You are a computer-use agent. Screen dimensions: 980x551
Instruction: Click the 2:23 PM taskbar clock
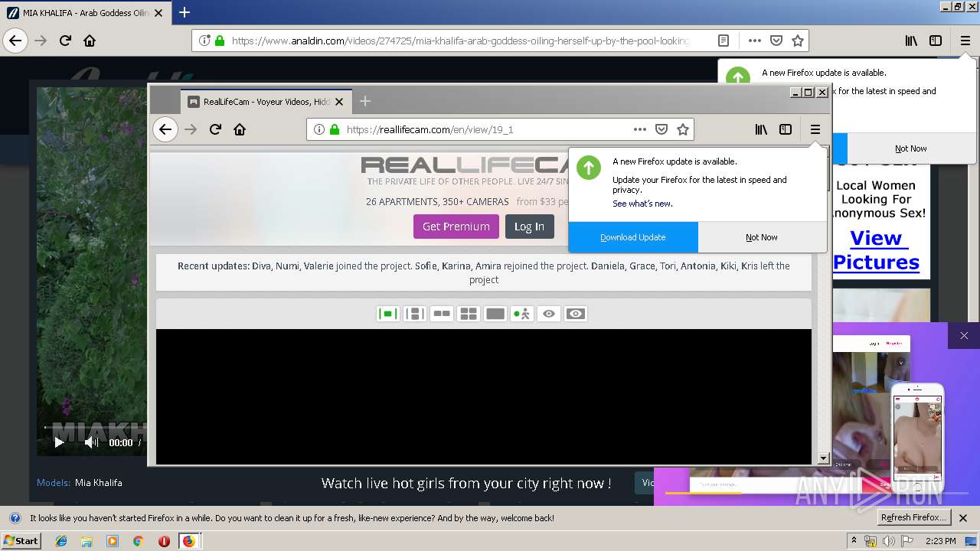coord(940,541)
